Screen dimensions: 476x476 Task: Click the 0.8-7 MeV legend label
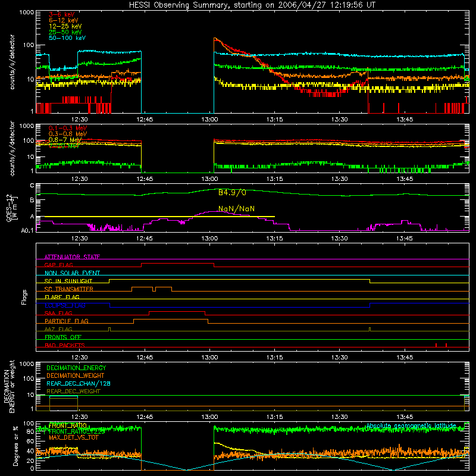(x=65, y=140)
